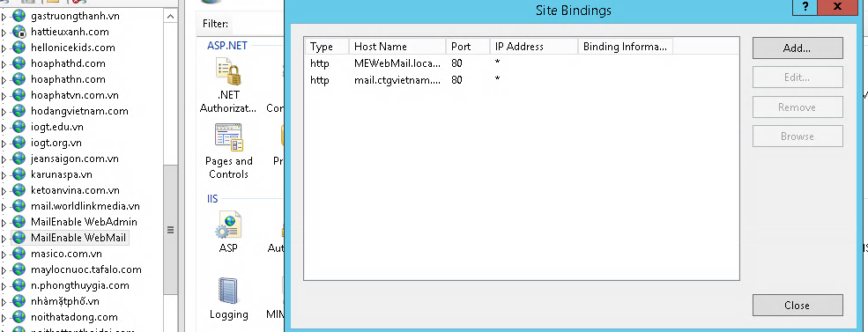The width and height of the screenshot is (868, 332).
Task: Expand the hoaphathd.com site node
Action: click(4, 63)
